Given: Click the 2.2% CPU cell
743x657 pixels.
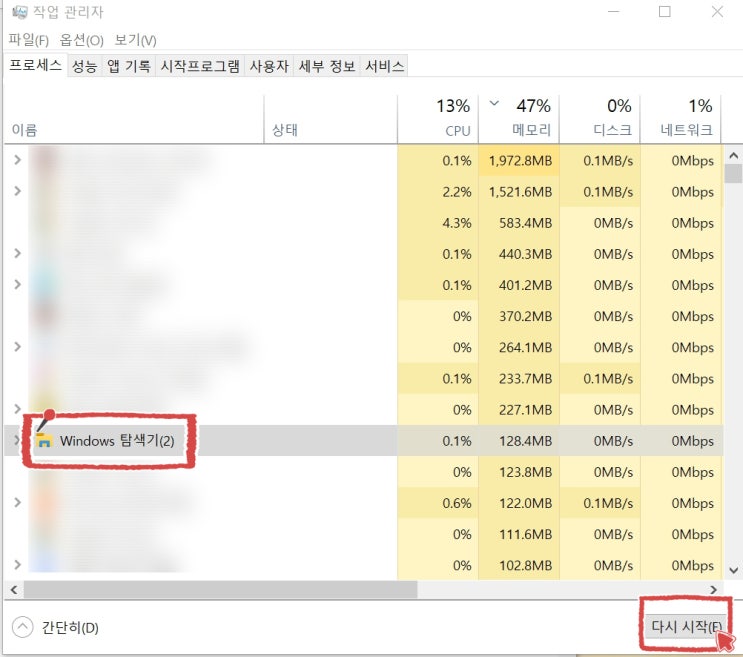Looking at the screenshot, I should [x=438, y=191].
